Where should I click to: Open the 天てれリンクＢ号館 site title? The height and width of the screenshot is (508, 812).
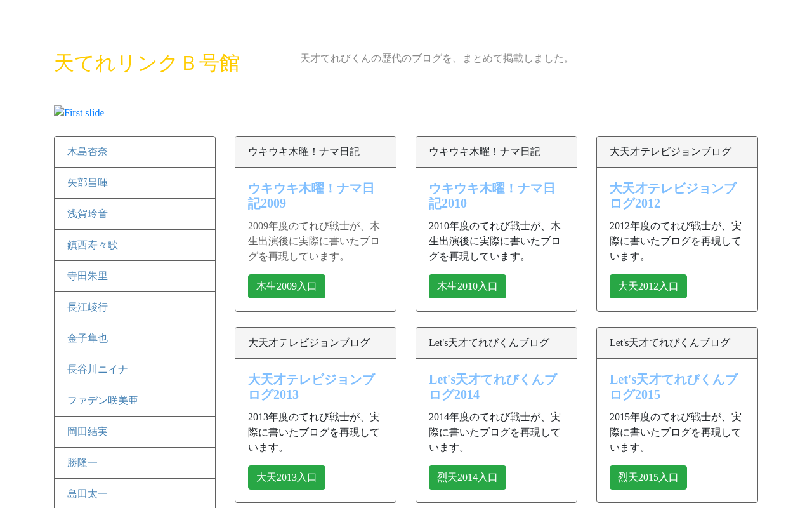(147, 63)
